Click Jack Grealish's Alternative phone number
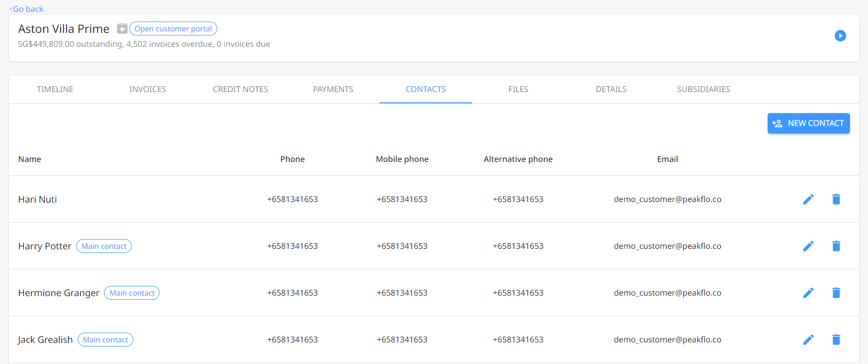This screenshot has width=868, height=364. (x=518, y=340)
